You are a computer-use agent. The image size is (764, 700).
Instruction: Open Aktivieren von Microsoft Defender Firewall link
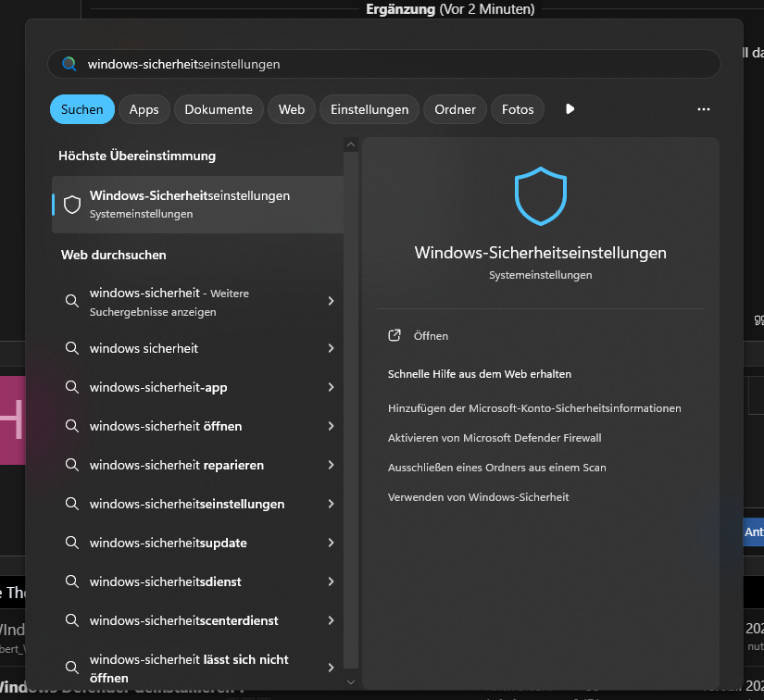495,438
